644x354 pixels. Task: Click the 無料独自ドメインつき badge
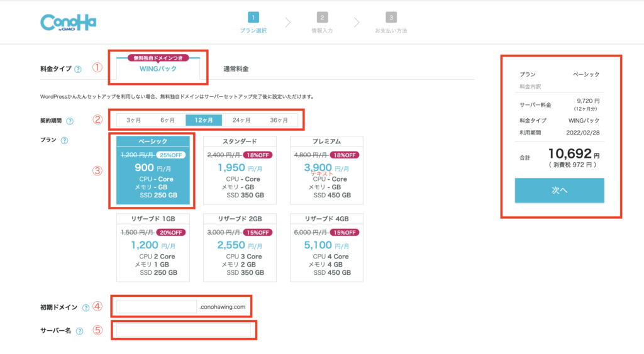tap(158, 58)
